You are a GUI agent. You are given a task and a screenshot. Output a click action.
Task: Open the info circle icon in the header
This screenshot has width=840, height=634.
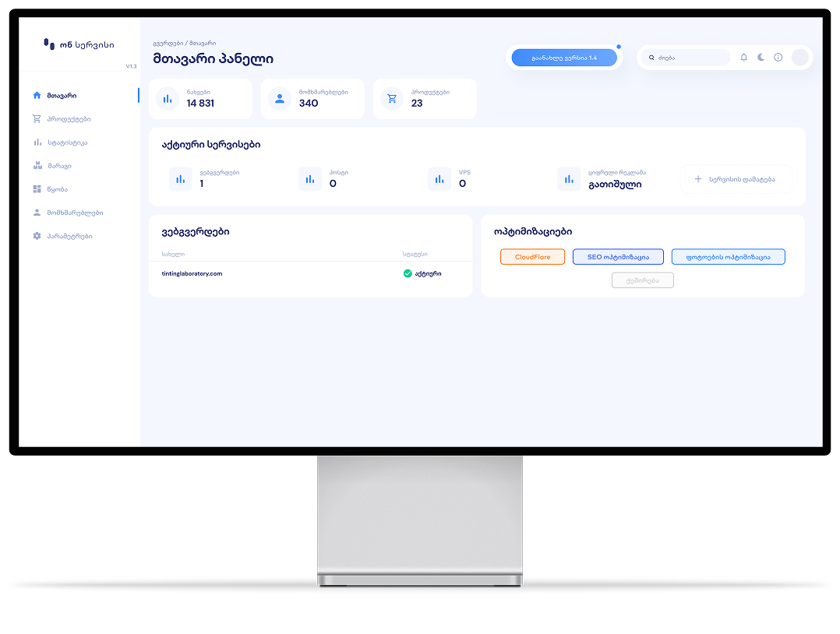pos(778,58)
